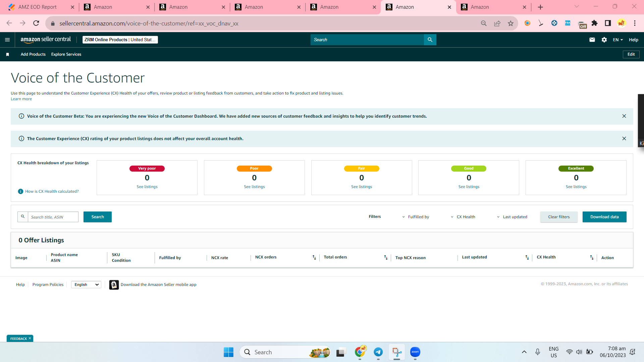Click the FEEDBACK tab label

[18, 339]
